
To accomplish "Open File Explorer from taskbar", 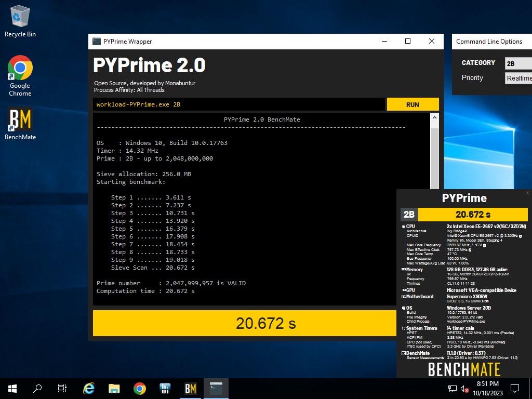I will coord(114,389).
